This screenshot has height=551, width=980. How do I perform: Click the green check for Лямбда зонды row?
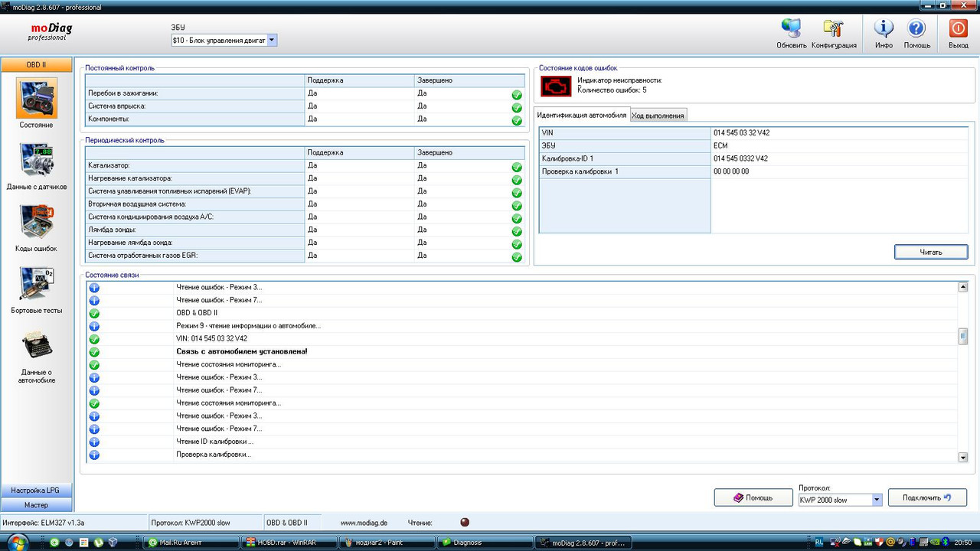pyautogui.click(x=517, y=231)
